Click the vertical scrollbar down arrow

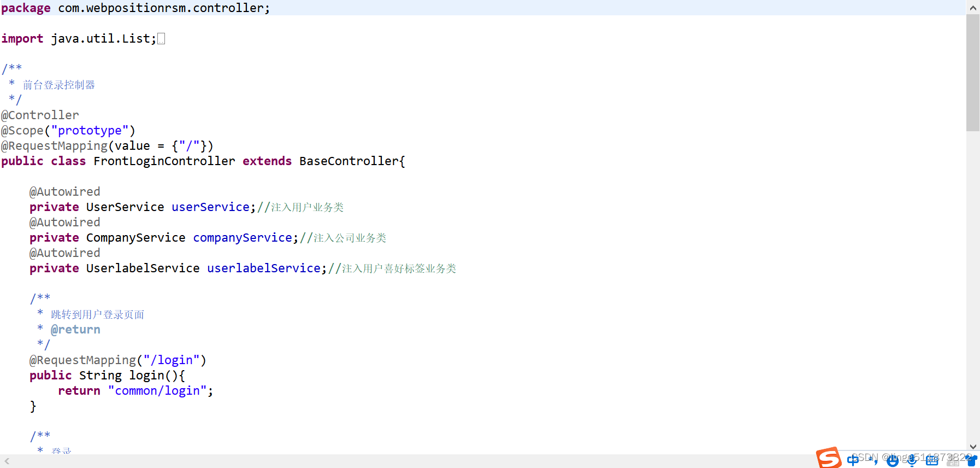click(973, 447)
